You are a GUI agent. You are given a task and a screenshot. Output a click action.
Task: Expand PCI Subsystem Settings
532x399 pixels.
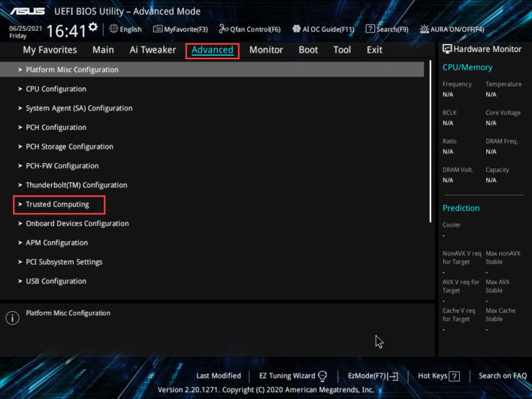[64, 262]
